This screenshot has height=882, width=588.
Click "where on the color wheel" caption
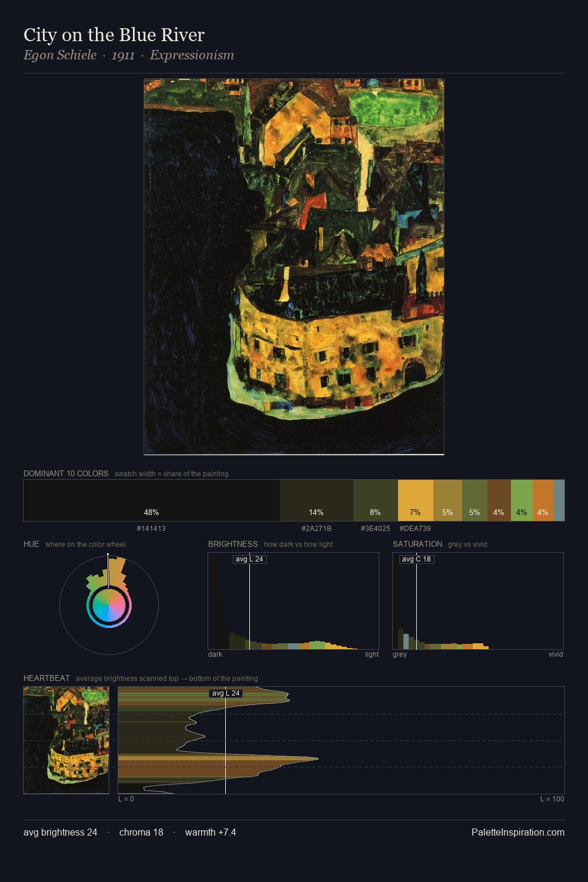85,544
